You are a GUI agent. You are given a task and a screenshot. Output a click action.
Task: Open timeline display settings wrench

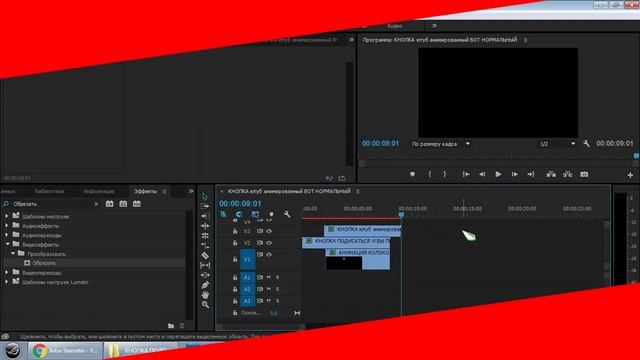tap(287, 214)
